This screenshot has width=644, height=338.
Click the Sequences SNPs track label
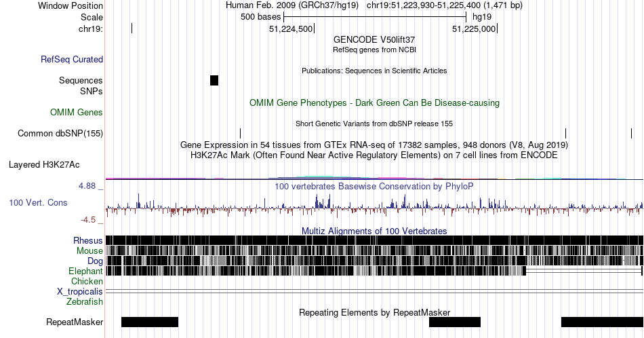point(81,86)
